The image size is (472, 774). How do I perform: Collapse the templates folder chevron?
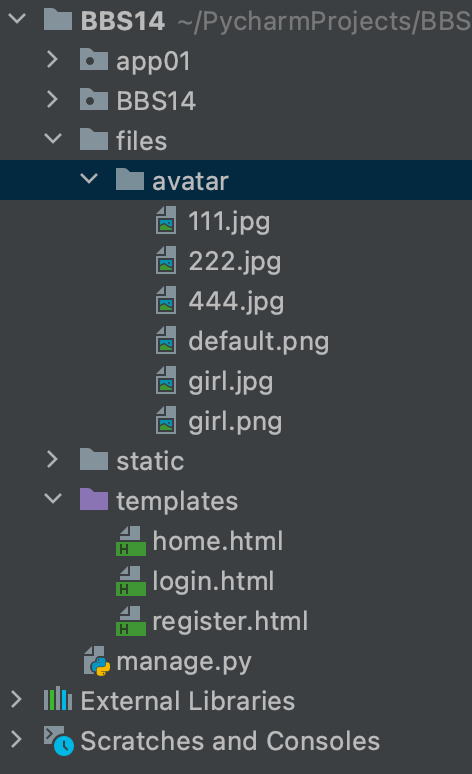[53, 498]
